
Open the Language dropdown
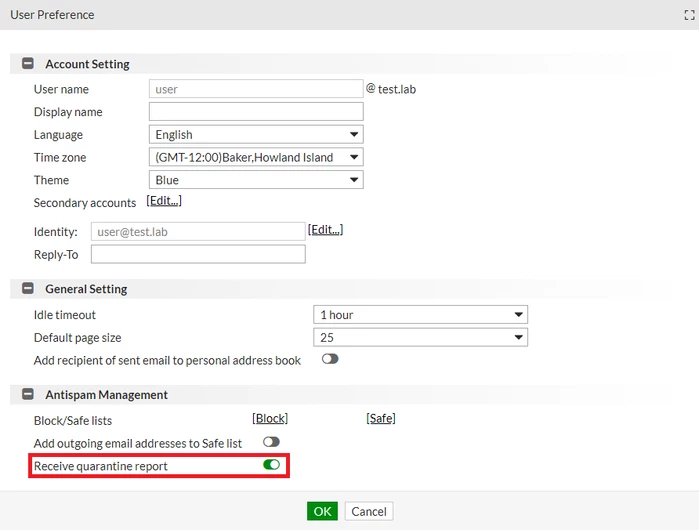[x=256, y=134]
